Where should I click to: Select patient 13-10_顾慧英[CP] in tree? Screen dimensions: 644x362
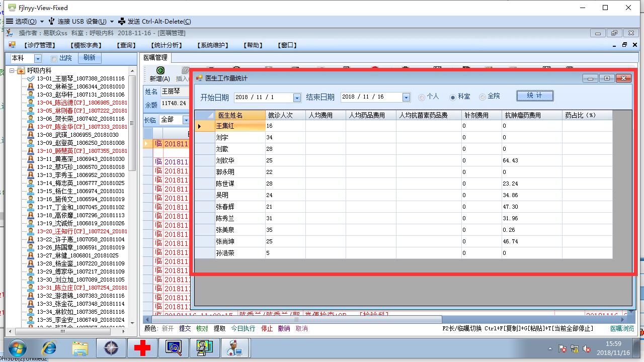tap(82, 151)
